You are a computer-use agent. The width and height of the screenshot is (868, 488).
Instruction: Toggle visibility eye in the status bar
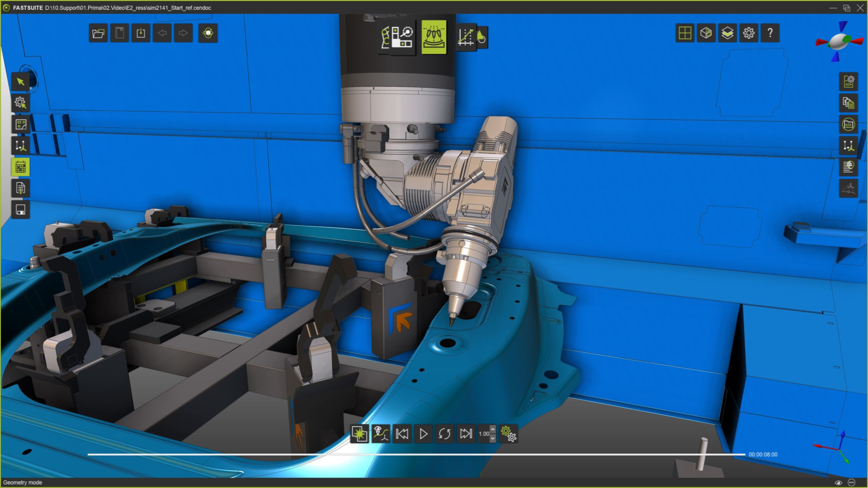(x=838, y=482)
